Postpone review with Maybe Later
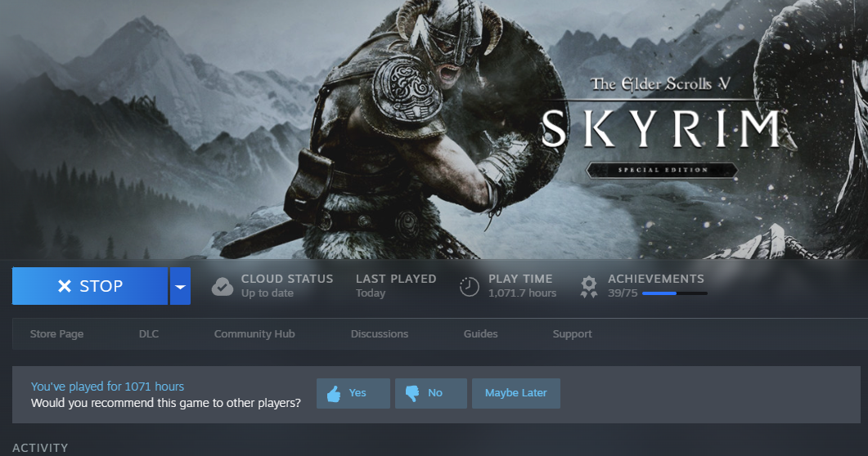 (x=516, y=394)
